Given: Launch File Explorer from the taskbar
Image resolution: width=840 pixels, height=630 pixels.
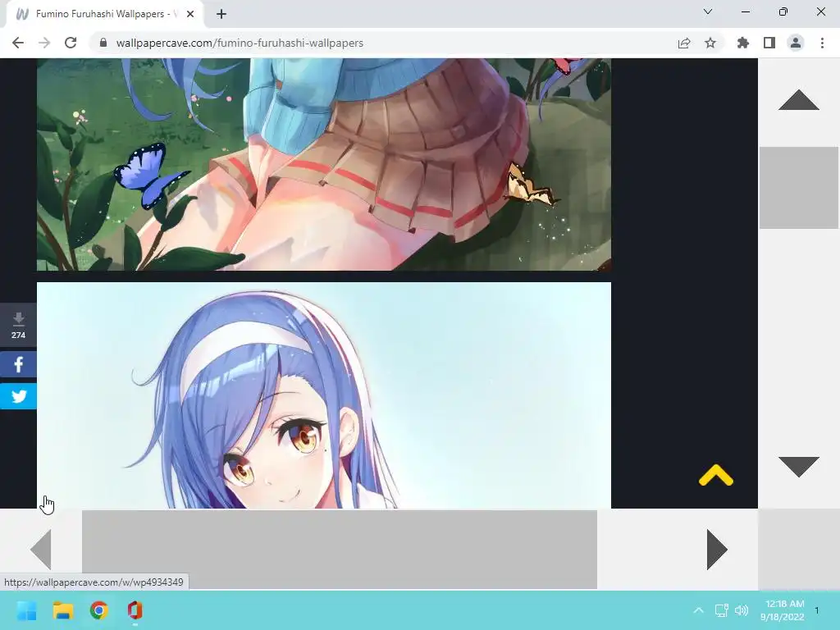Looking at the screenshot, I should coord(62,610).
